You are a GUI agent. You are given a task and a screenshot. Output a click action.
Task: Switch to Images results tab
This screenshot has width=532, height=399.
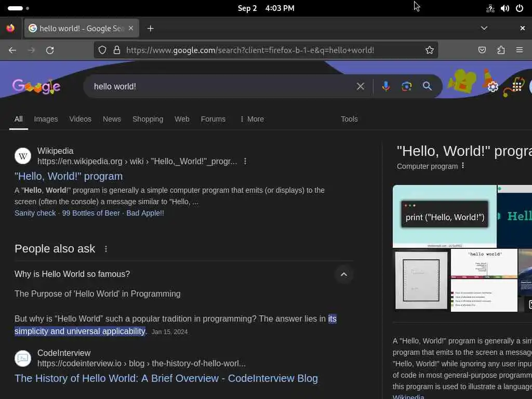pyautogui.click(x=46, y=119)
